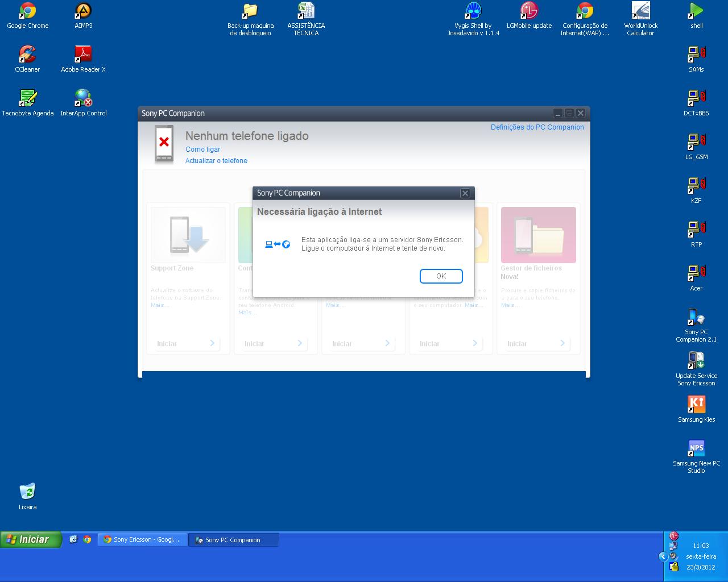Select 'Update Service Sony Ericsson' icon
728x582 pixels.
[x=696, y=369]
